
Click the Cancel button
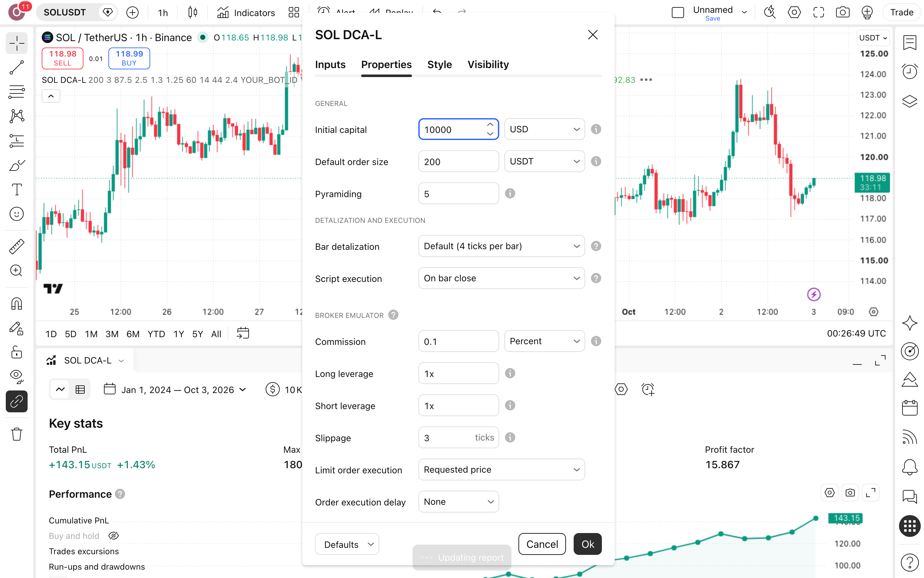click(542, 544)
